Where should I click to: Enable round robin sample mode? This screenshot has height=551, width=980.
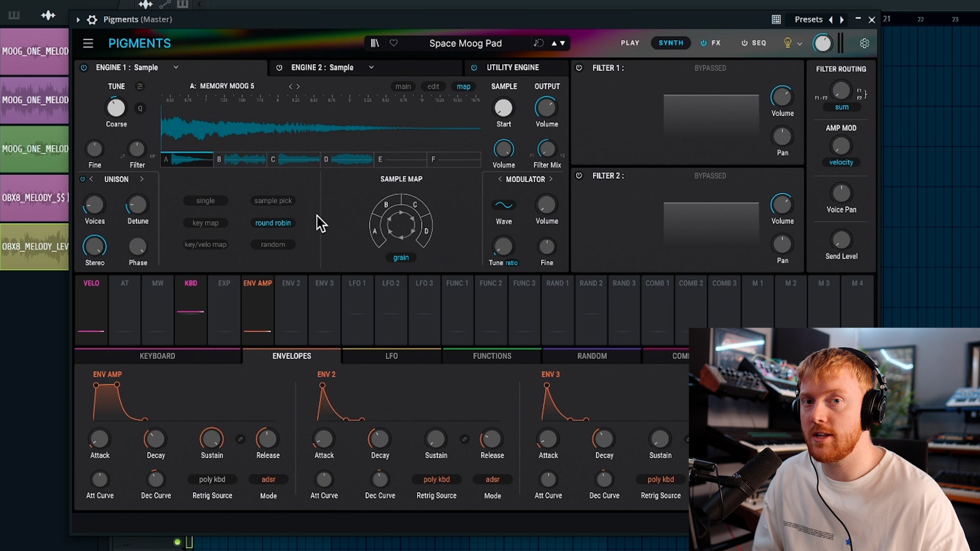pyautogui.click(x=273, y=223)
